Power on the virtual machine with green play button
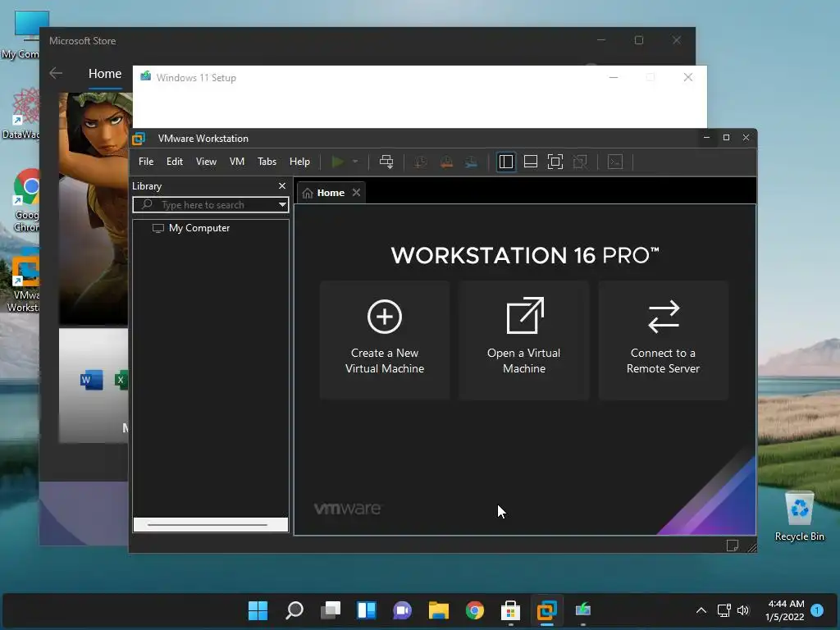This screenshot has height=630, width=840. point(337,162)
